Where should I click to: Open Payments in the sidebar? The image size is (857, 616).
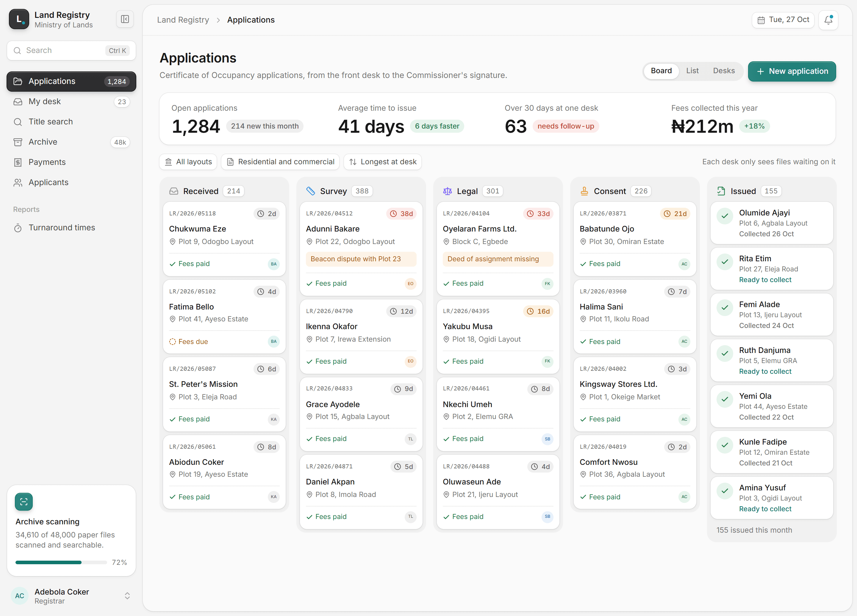tap(71, 162)
